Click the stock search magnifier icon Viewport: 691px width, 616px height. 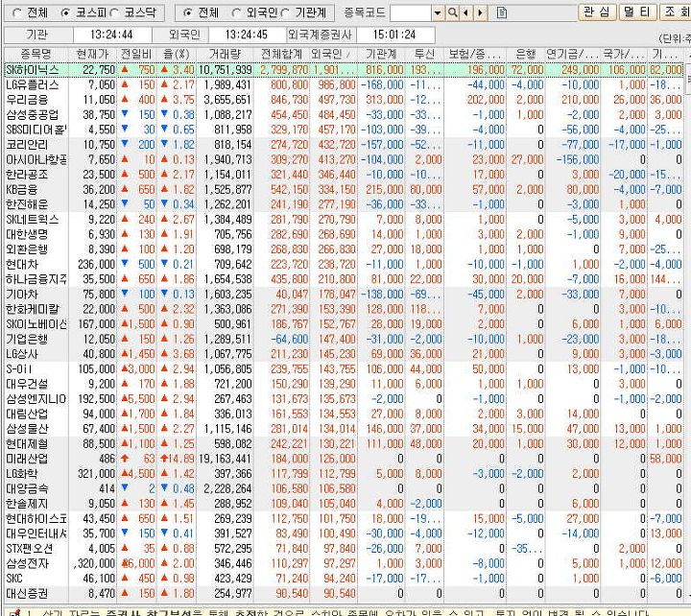452,12
